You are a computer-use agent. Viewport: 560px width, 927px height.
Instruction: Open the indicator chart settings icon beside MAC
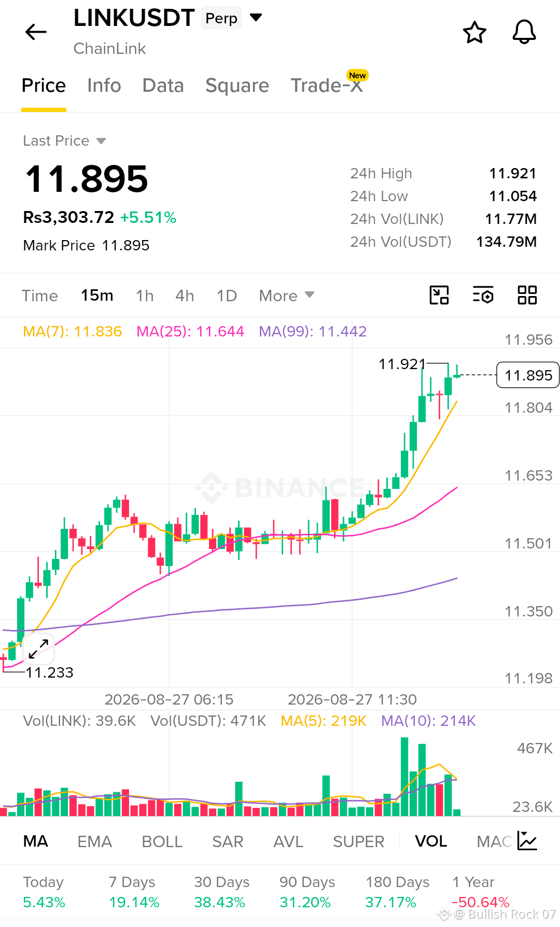coord(527,841)
